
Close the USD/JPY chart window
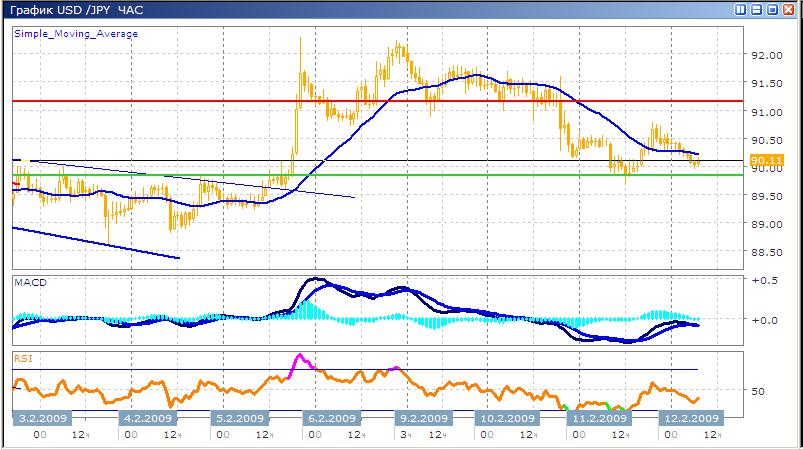click(x=789, y=10)
